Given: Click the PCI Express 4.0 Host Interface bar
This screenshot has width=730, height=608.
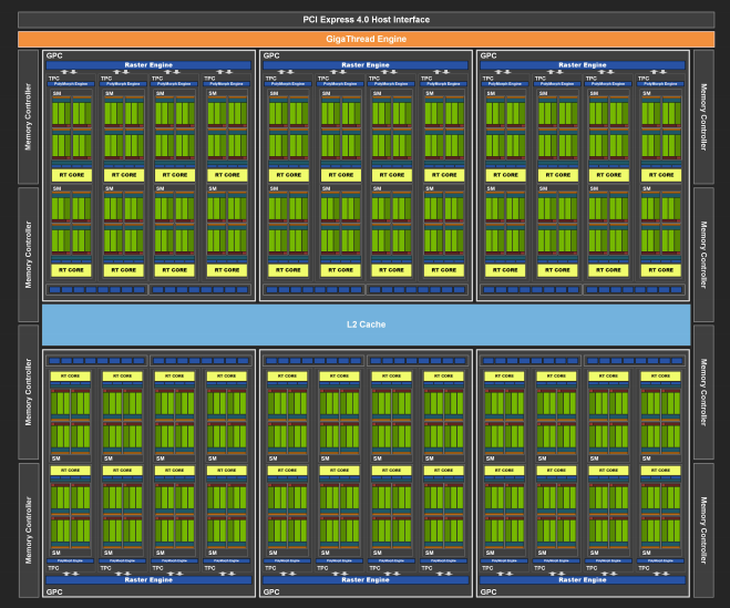Looking at the screenshot, I should (x=365, y=19).
